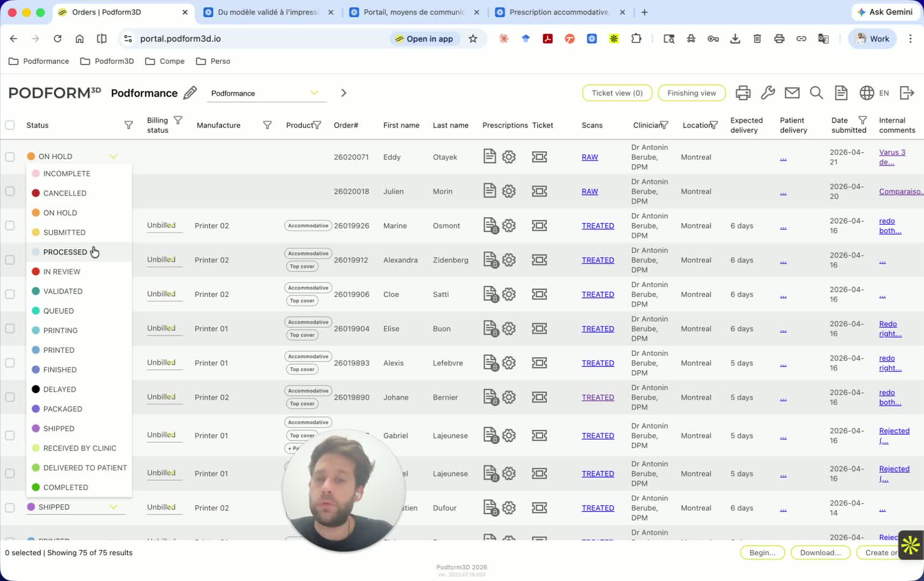Choose PROCESSED in status list
This screenshot has width=924, height=581.
pyautogui.click(x=79, y=252)
